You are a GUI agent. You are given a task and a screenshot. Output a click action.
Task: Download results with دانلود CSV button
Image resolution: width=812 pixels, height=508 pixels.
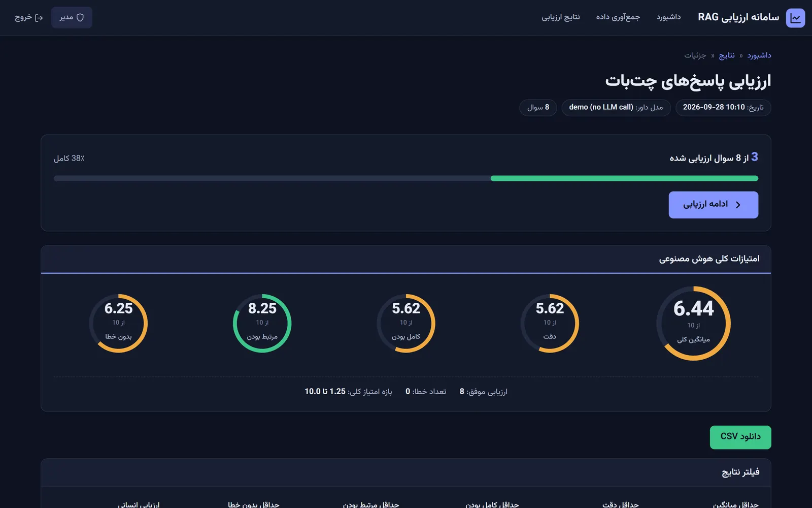(x=740, y=437)
